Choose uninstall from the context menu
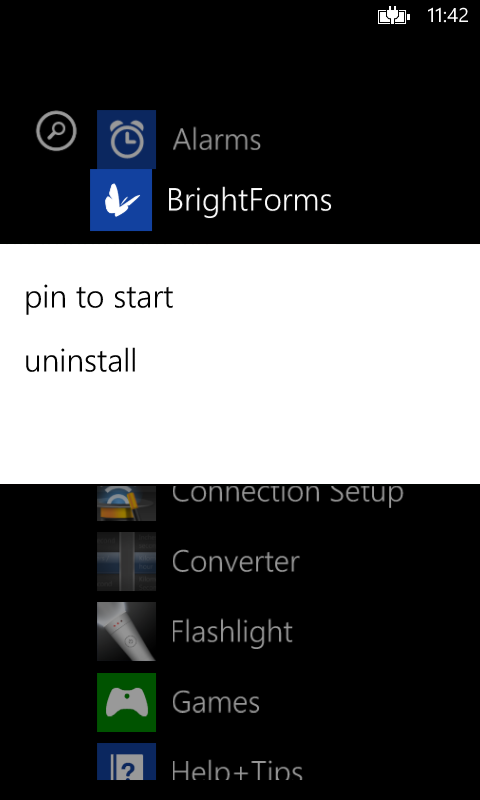The height and width of the screenshot is (800, 480). [81, 361]
